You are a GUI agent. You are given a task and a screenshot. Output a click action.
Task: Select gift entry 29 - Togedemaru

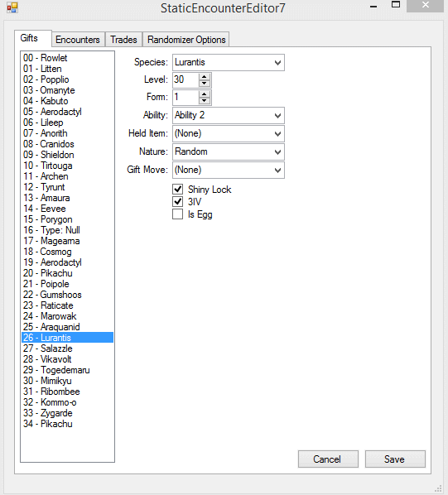coord(67,370)
